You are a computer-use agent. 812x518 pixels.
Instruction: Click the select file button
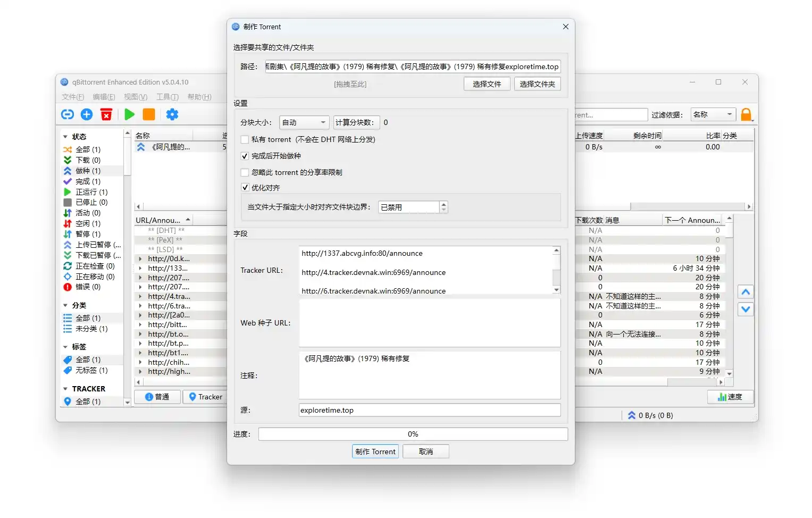coord(487,84)
